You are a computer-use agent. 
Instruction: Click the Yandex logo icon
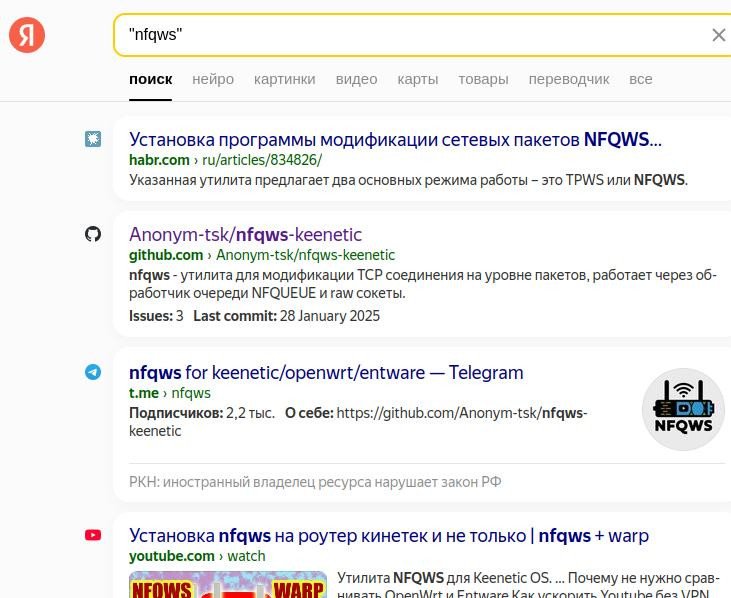[27, 35]
